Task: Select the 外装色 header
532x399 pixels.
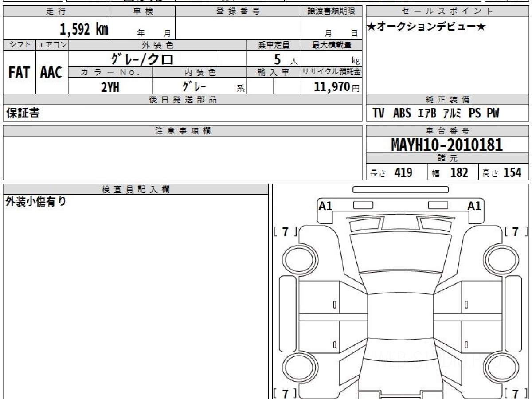Action: pos(157,45)
